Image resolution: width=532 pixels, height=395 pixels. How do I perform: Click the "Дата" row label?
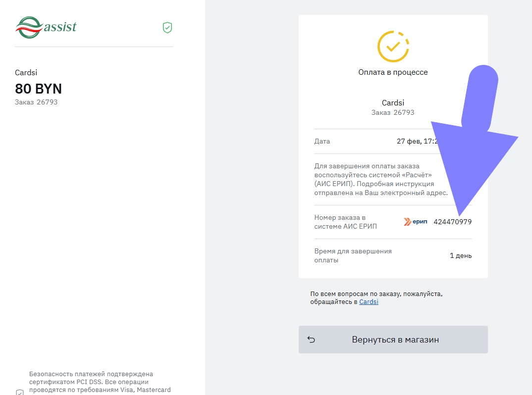tap(322, 141)
